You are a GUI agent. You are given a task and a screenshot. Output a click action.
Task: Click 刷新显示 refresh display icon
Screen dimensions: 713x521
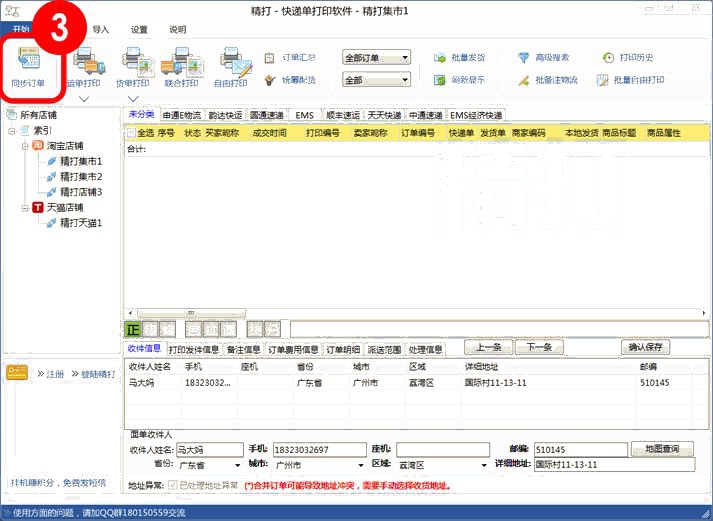pos(460,80)
